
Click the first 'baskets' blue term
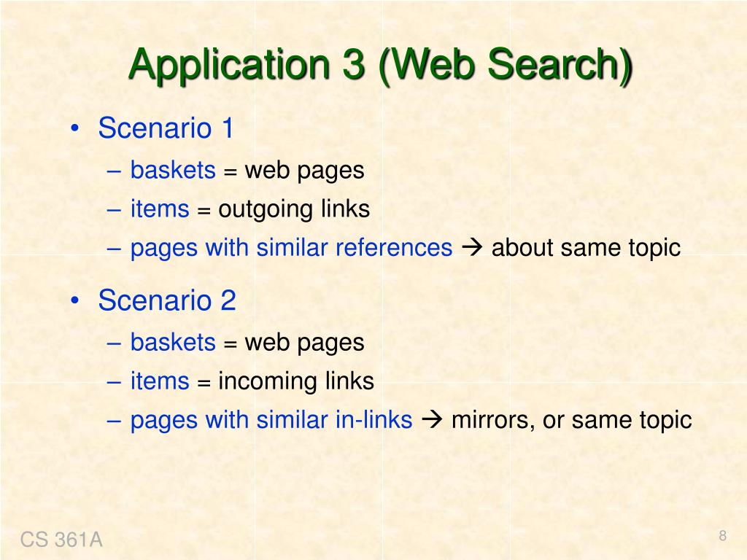click(x=173, y=170)
